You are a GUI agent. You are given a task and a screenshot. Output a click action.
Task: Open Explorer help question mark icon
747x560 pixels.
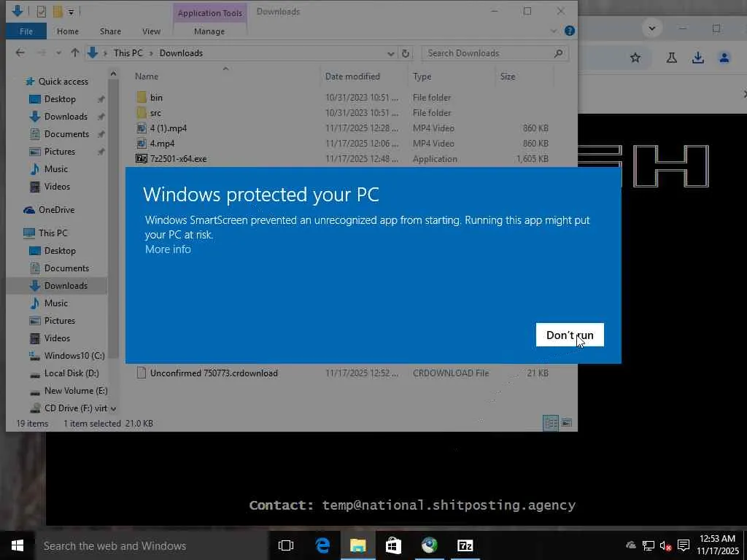click(569, 31)
